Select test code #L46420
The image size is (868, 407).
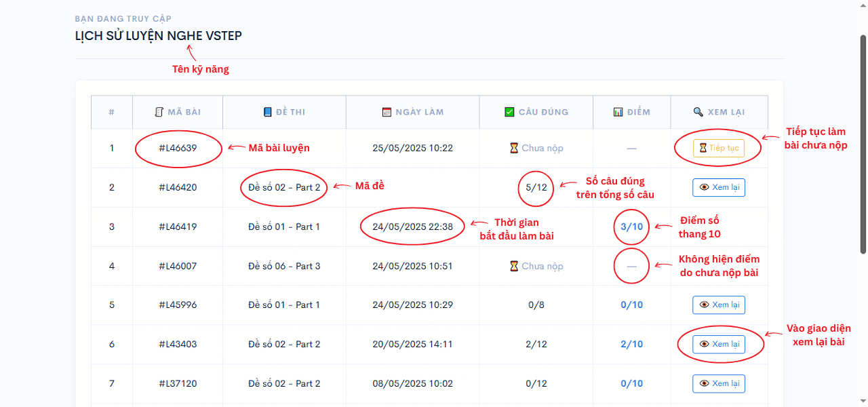(x=178, y=187)
